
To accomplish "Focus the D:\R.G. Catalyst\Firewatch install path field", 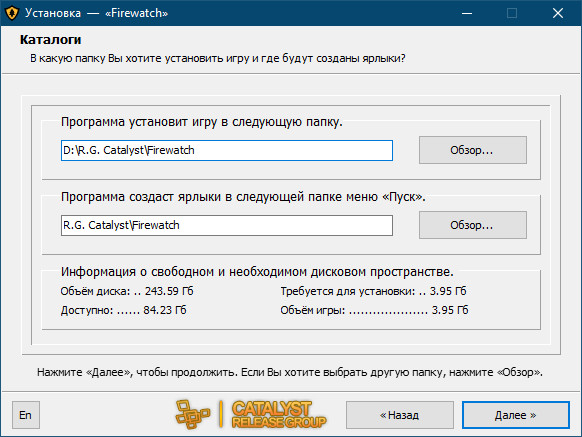I will [227, 150].
